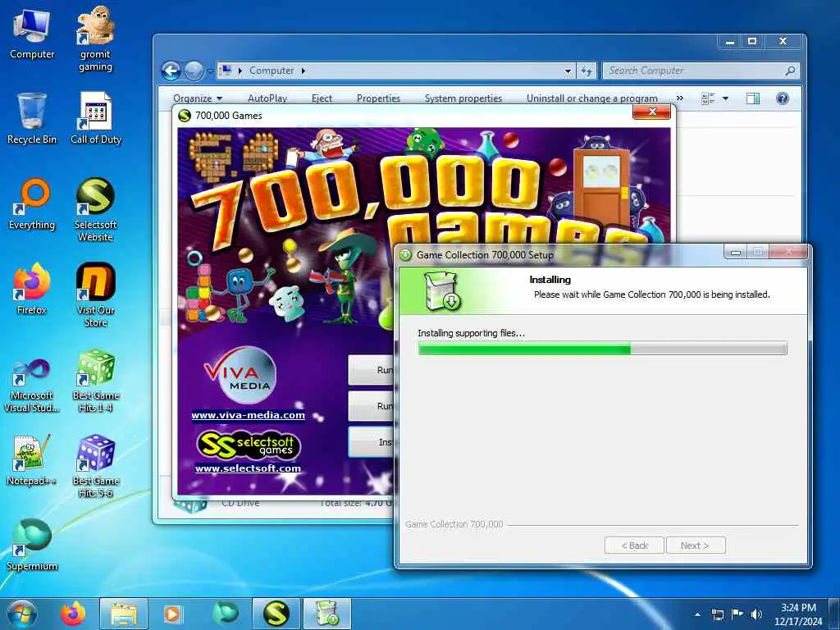Open the gromit gaming shortcut
This screenshot has height=630, width=840.
(x=95, y=40)
